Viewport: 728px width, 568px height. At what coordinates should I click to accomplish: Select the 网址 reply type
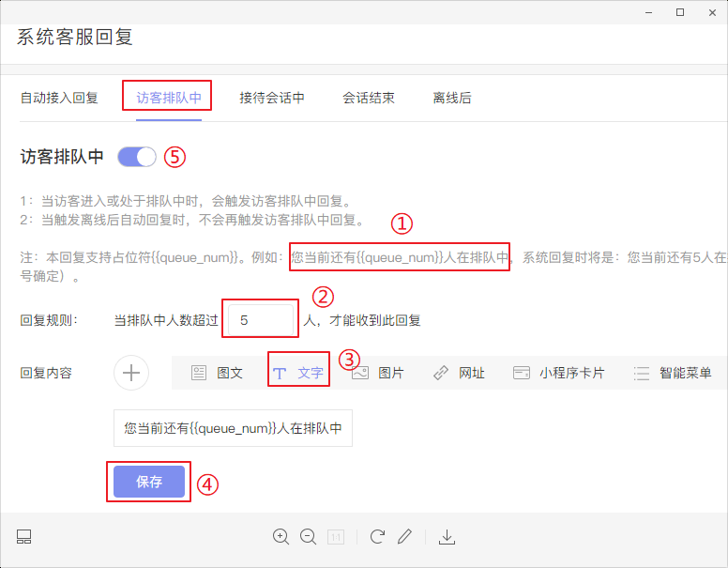pos(459,373)
